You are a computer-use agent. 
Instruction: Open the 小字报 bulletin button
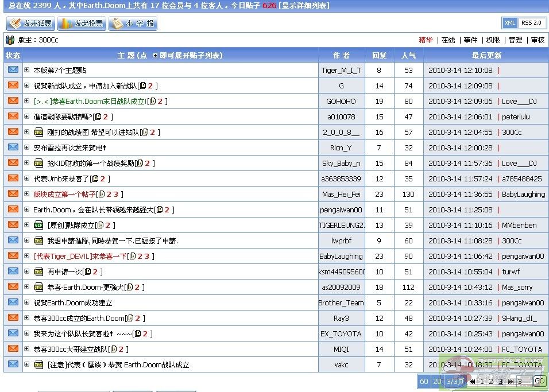coord(133,24)
